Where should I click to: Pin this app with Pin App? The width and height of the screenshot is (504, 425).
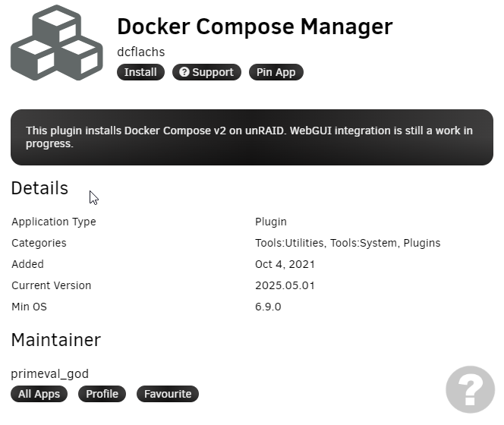(276, 72)
